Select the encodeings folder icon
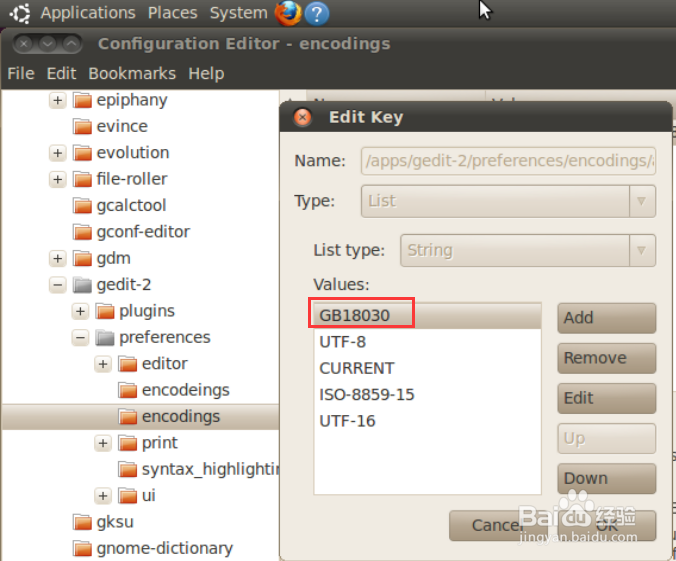 pyautogui.click(x=128, y=390)
